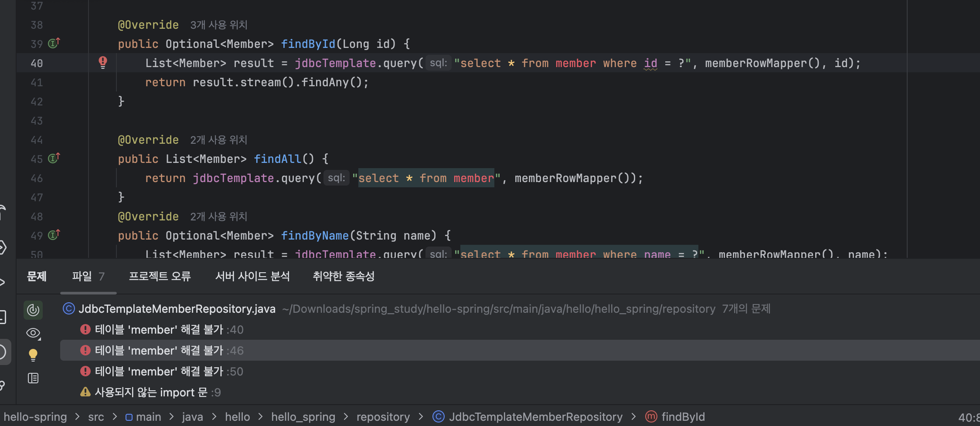Click java in the breadcrumb bar
Screen dimensions: 980x426
click(192, 417)
